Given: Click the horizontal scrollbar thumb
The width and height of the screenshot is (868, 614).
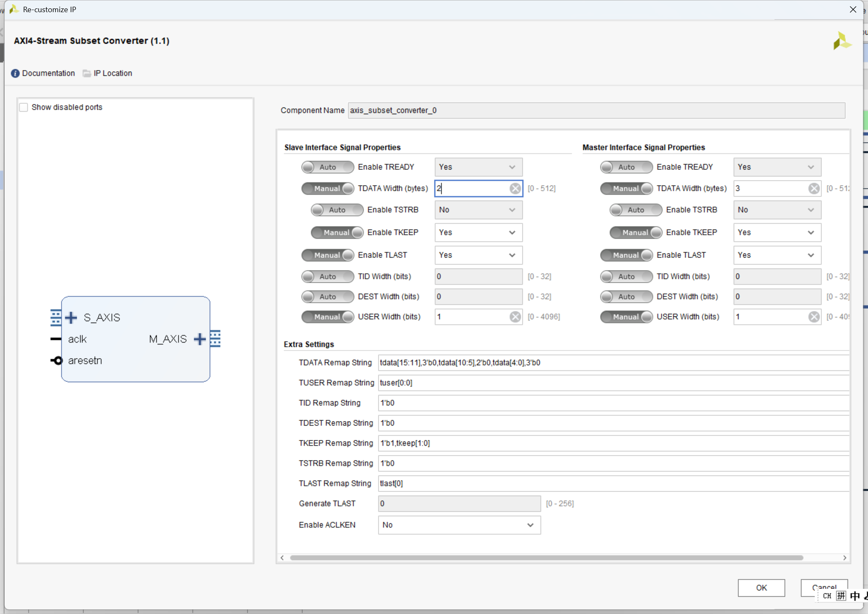Looking at the screenshot, I should tap(546, 558).
